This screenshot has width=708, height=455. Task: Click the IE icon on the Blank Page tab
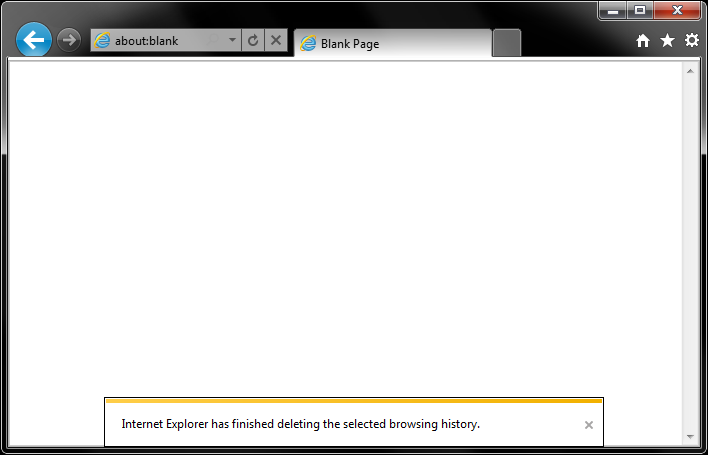point(308,43)
